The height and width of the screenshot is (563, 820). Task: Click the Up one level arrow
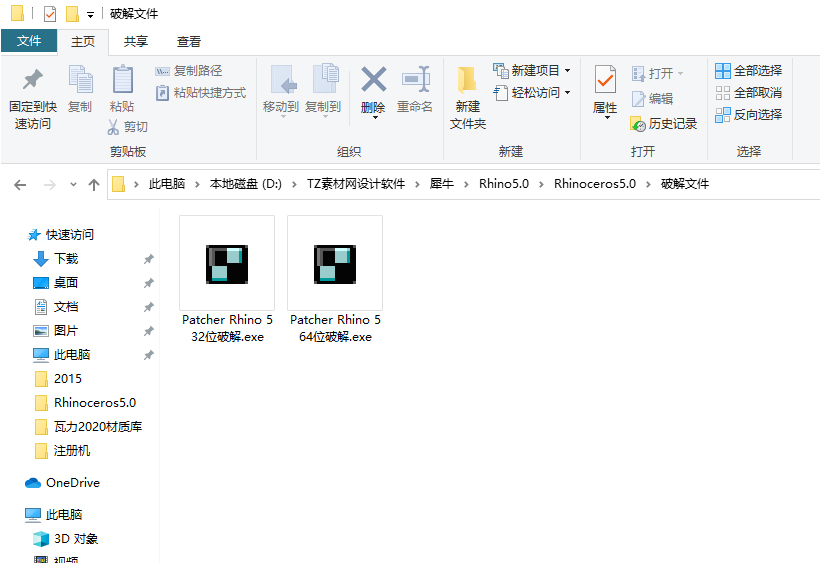coord(94,185)
